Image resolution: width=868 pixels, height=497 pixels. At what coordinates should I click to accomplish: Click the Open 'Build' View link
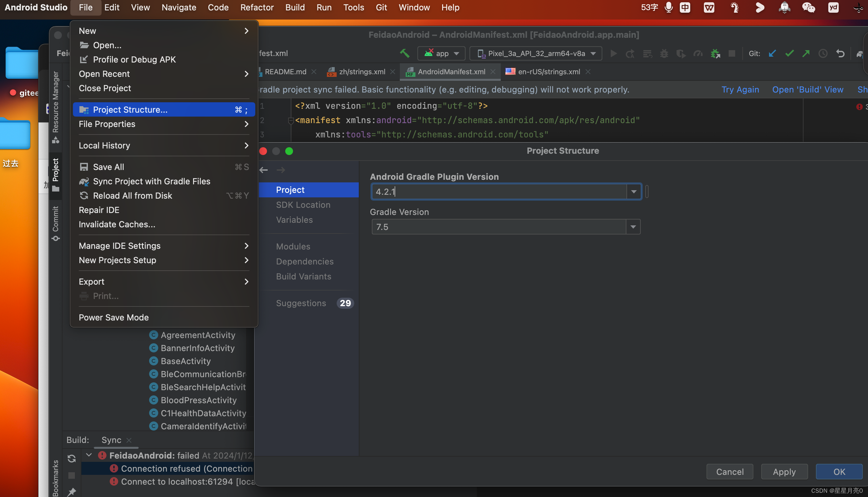[807, 90]
